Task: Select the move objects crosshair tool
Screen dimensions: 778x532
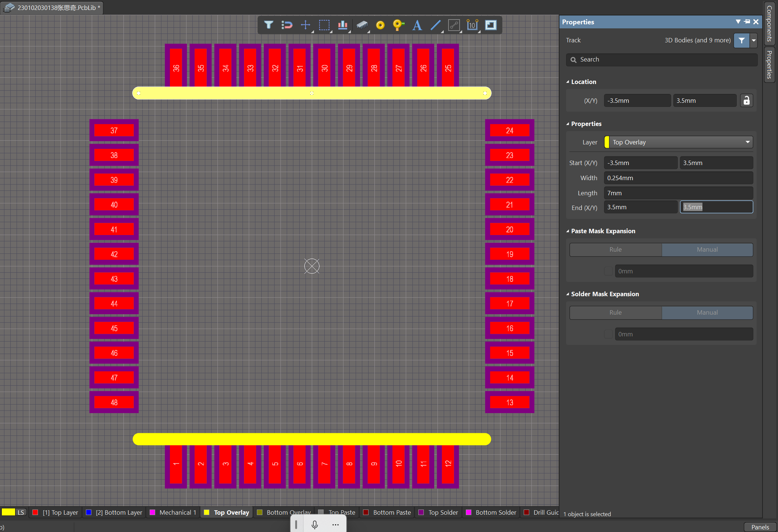Action: pyautogui.click(x=305, y=25)
